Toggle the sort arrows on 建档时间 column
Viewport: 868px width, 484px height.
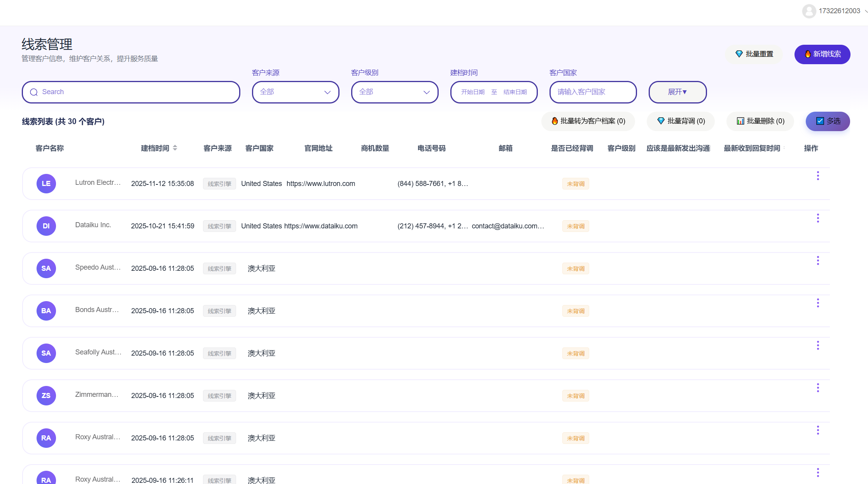(x=175, y=148)
